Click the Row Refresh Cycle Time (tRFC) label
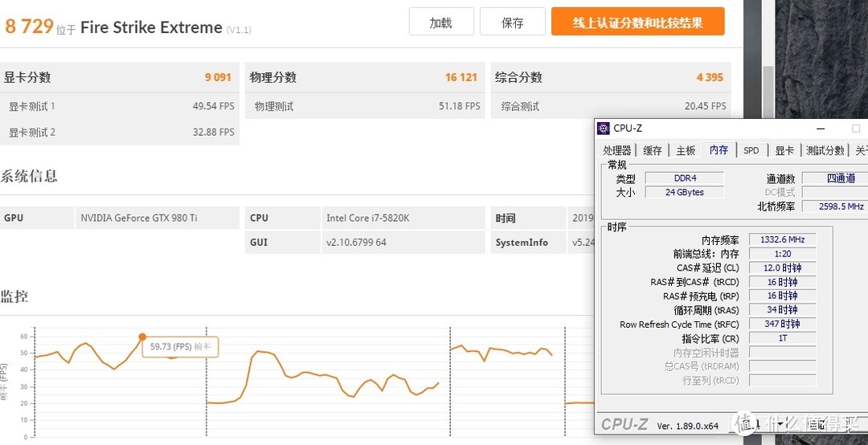Image resolution: width=868 pixels, height=445 pixels. point(679,325)
